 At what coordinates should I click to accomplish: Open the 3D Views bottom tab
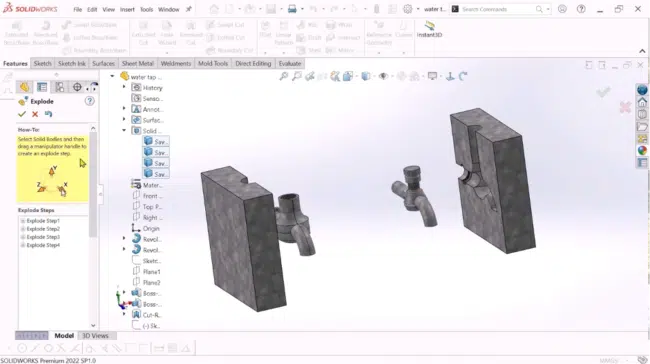click(x=95, y=336)
